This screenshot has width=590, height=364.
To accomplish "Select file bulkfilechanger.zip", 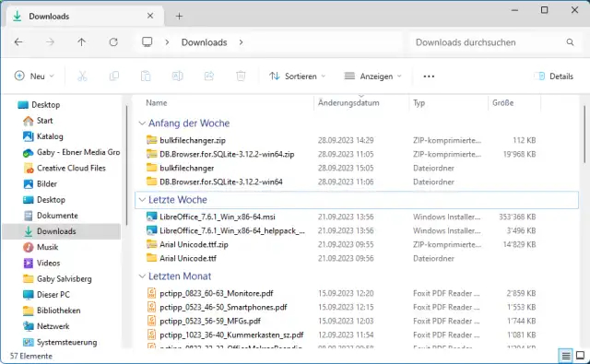I will click(x=193, y=140).
